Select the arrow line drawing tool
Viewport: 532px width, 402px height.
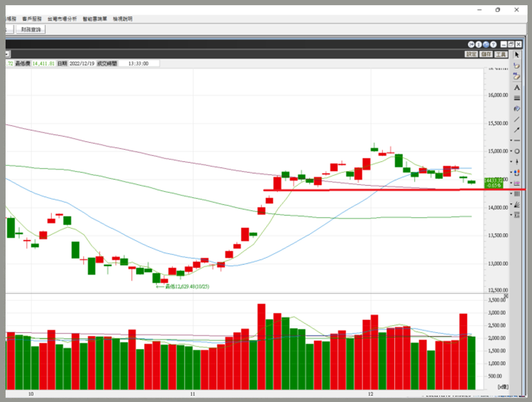tap(517, 130)
